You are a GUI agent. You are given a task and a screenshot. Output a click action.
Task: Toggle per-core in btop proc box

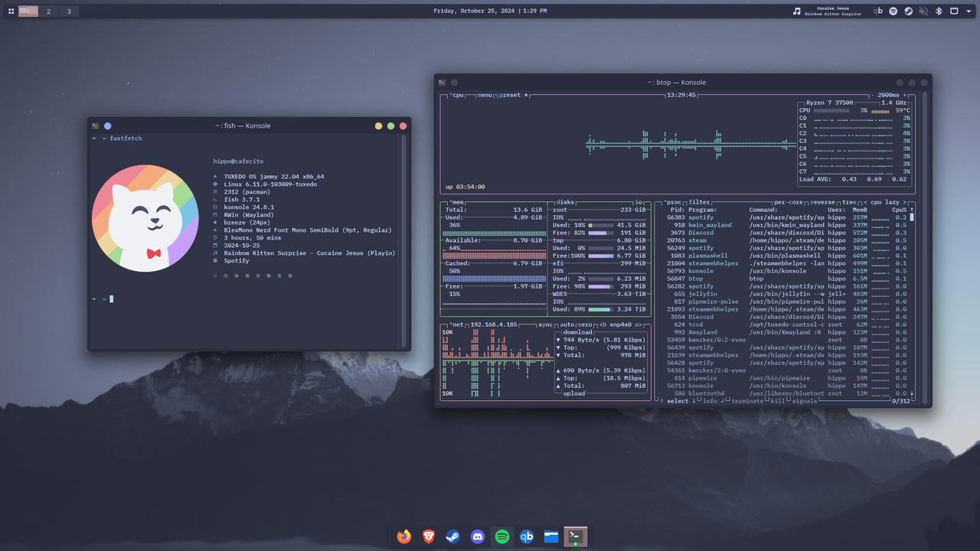coord(789,202)
